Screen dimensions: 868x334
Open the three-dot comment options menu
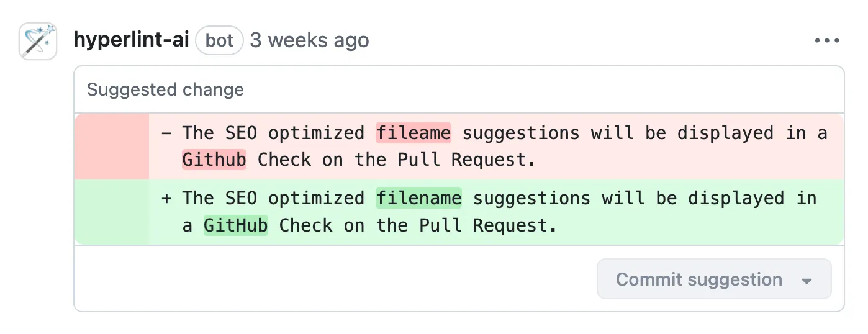pos(826,41)
